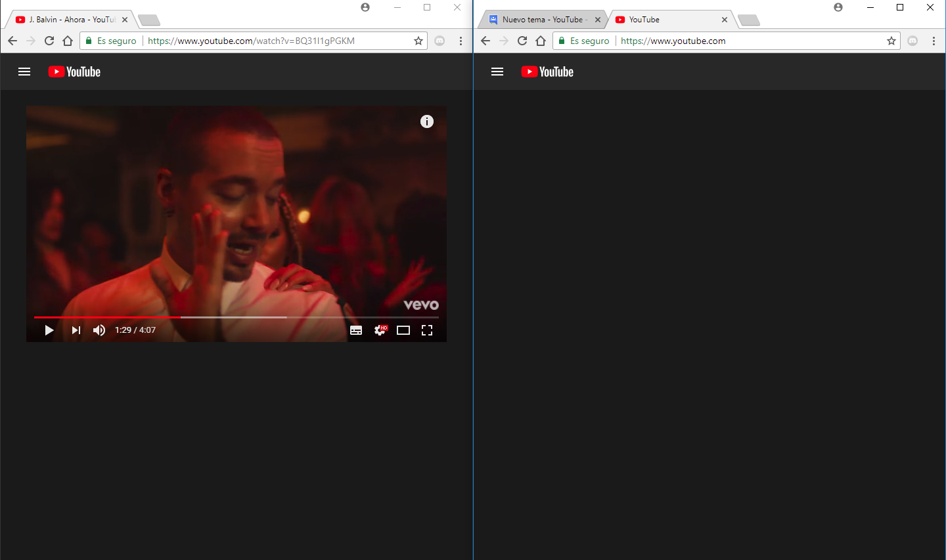946x560 pixels.
Task: Open Chrome profile icon in left window
Action: pyautogui.click(x=365, y=7)
